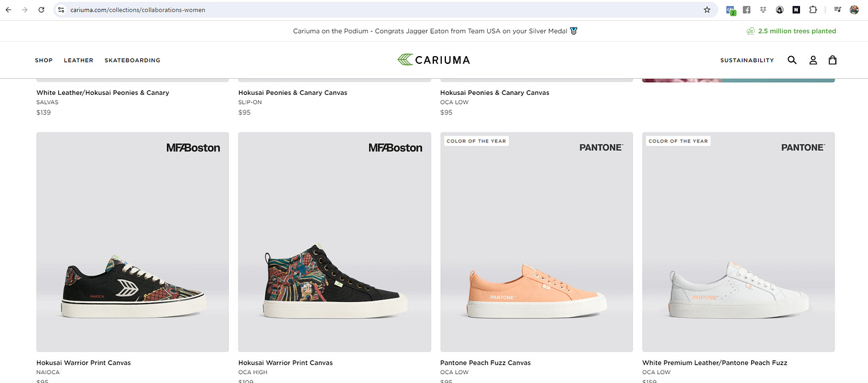
Task: Open the Hokusai Peonies & Canary Canvas SLIP-ON title
Action: [x=293, y=92]
